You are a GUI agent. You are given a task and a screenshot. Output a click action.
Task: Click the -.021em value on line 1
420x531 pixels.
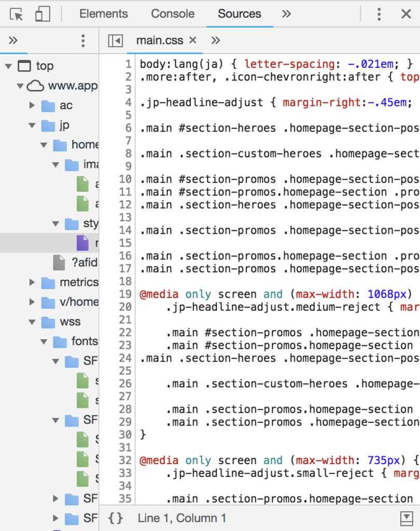pos(371,64)
